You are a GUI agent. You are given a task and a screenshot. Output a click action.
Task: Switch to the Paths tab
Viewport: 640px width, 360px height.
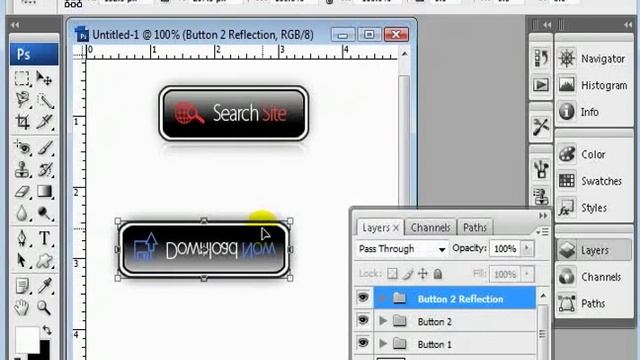[475, 227]
